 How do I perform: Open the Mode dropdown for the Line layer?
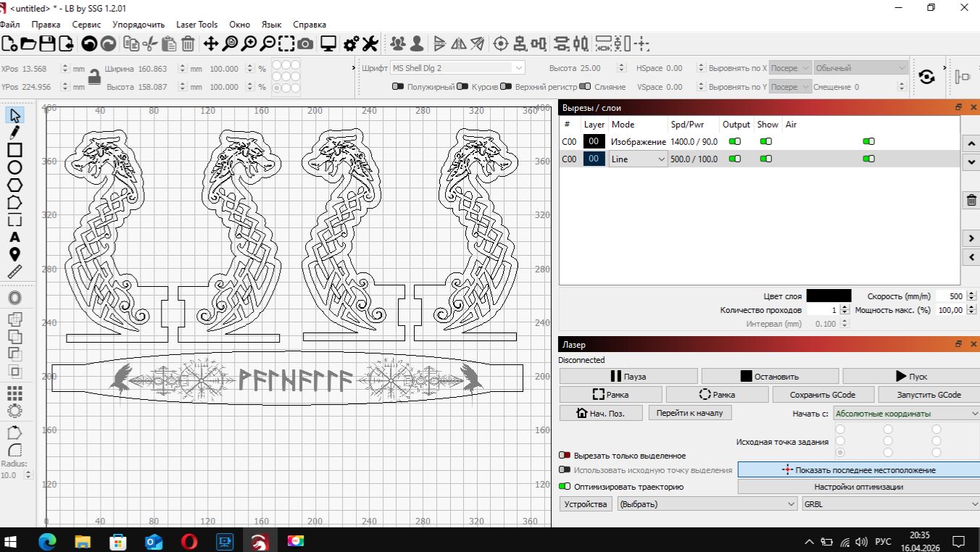point(639,159)
